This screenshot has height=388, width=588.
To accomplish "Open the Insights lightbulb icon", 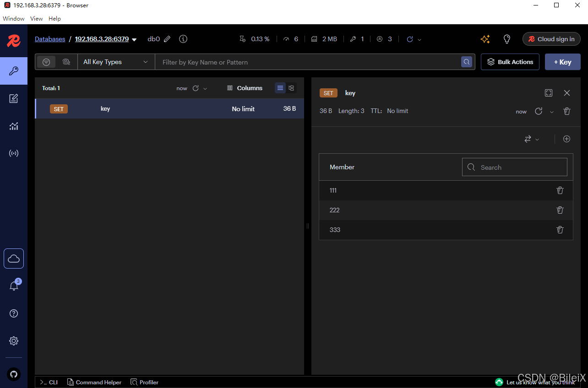I will pyautogui.click(x=506, y=39).
